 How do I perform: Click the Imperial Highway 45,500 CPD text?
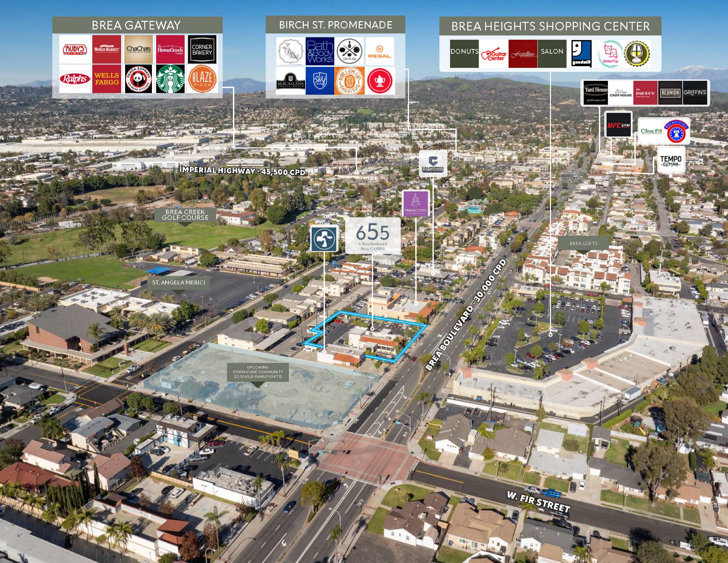point(242,171)
